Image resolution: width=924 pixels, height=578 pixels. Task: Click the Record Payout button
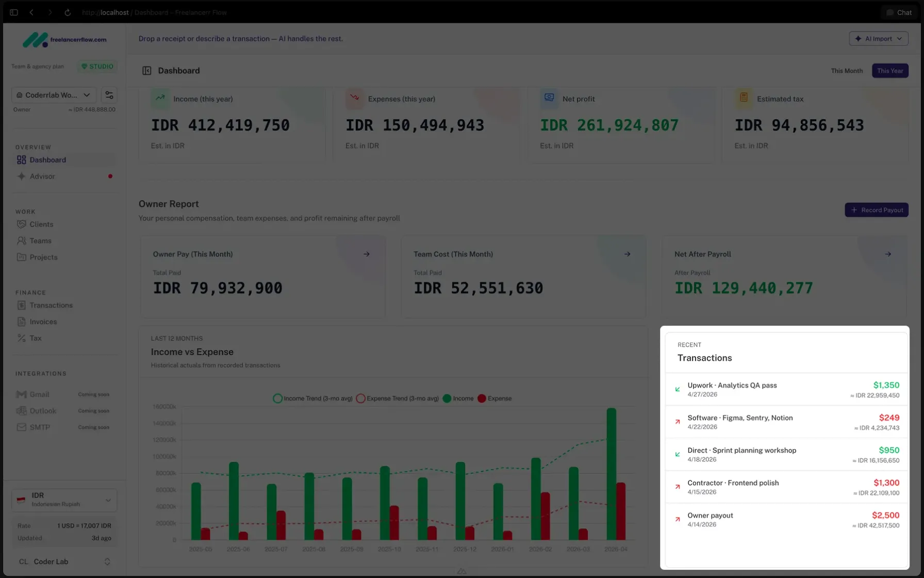coord(877,210)
